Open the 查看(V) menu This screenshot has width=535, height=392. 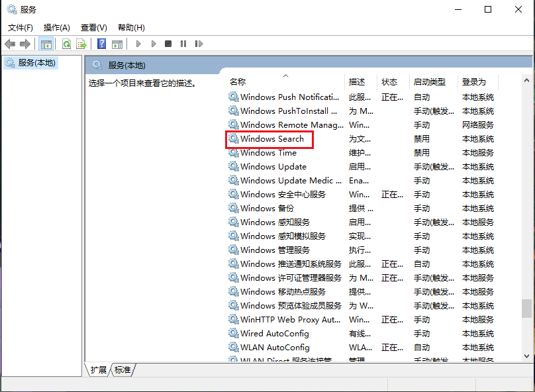tap(93, 27)
